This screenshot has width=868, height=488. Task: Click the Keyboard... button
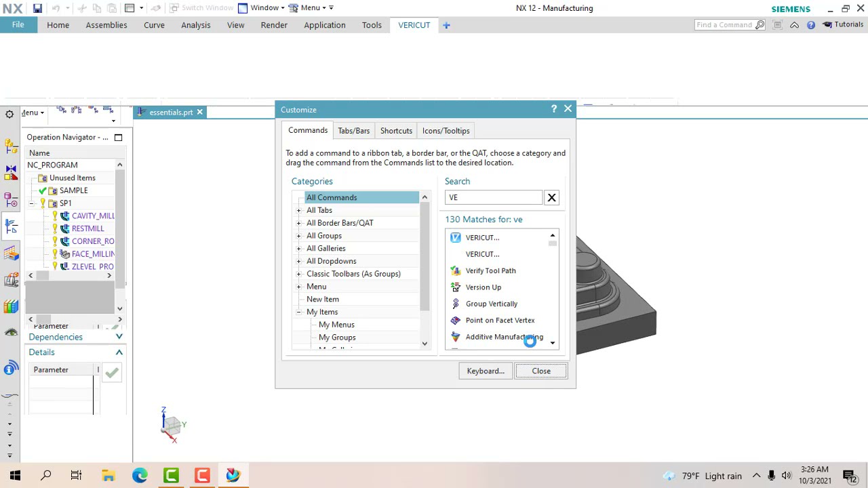pos(486,371)
